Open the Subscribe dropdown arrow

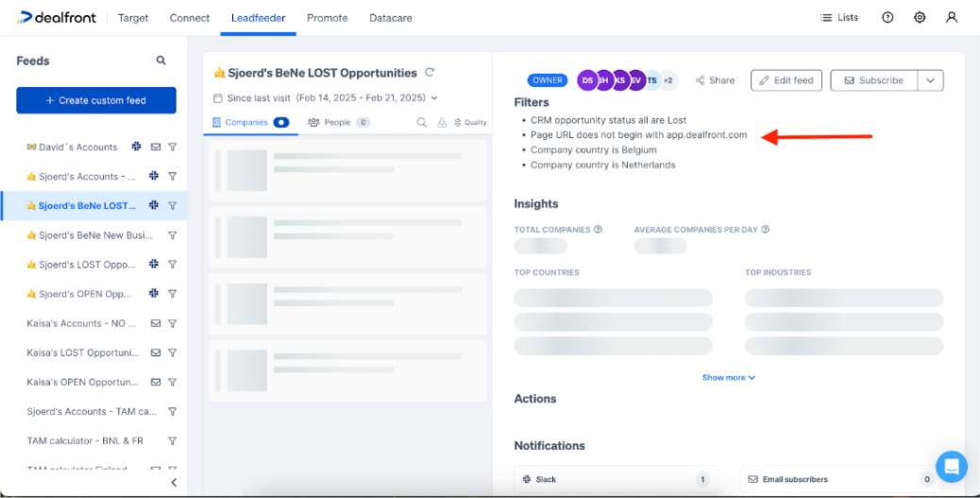pos(931,80)
